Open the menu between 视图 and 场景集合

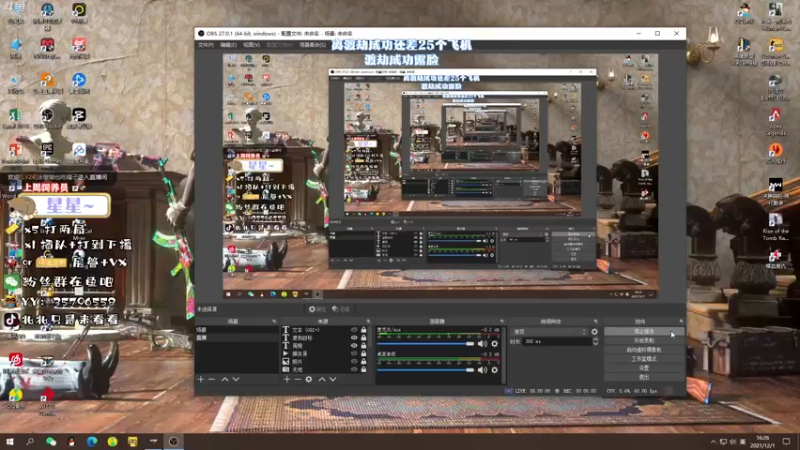point(279,45)
